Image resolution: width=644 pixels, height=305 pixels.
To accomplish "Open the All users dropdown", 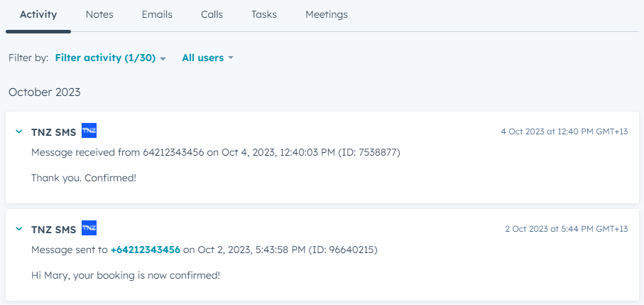I will click(207, 58).
